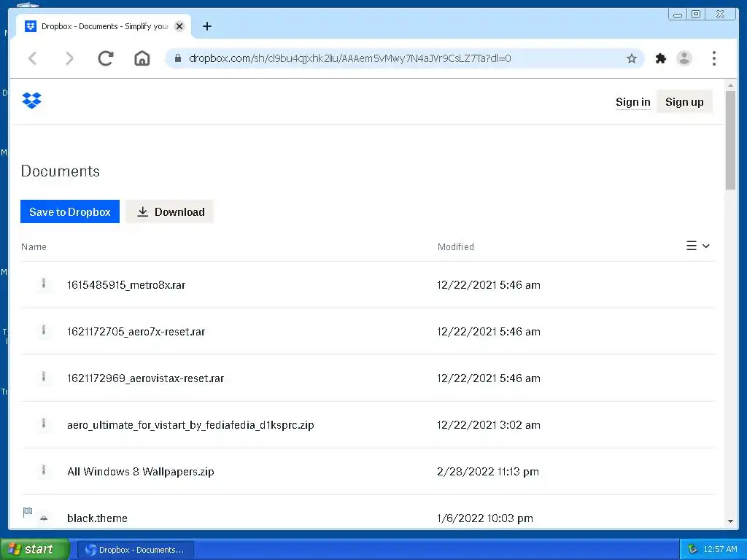The width and height of the screenshot is (747, 560).
Task: Click the Download button
Action: click(169, 211)
